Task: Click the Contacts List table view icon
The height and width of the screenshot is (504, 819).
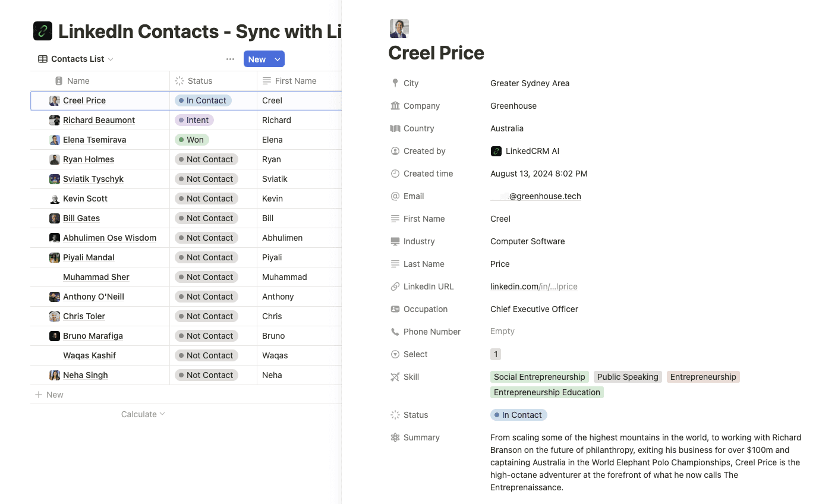Action: (x=42, y=58)
